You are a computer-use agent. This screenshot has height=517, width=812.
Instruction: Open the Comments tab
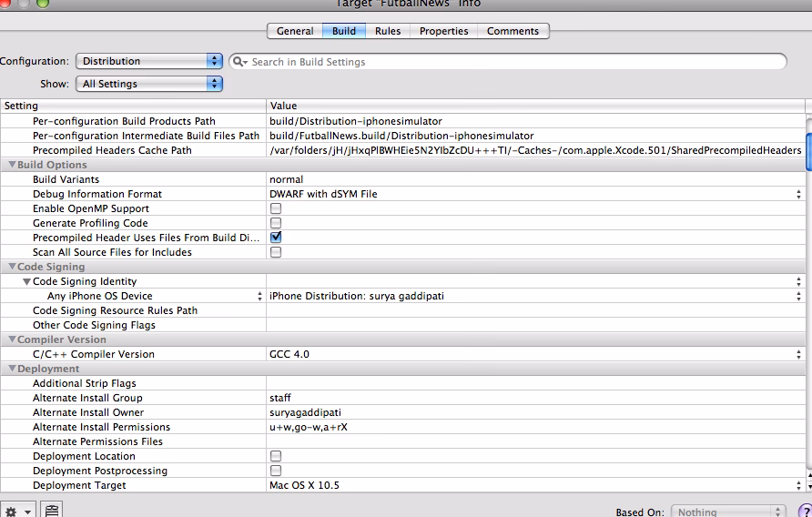tap(513, 31)
